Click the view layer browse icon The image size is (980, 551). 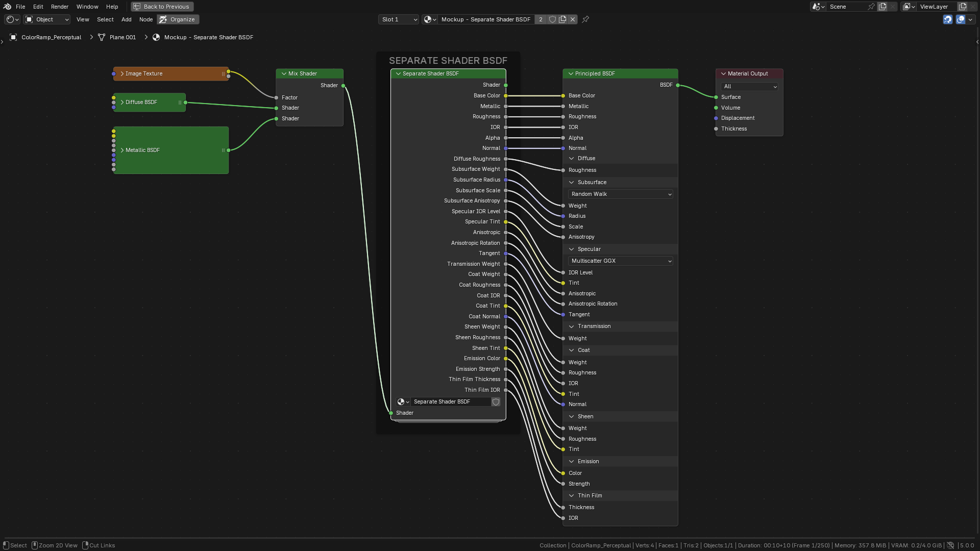(x=909, y=7)
